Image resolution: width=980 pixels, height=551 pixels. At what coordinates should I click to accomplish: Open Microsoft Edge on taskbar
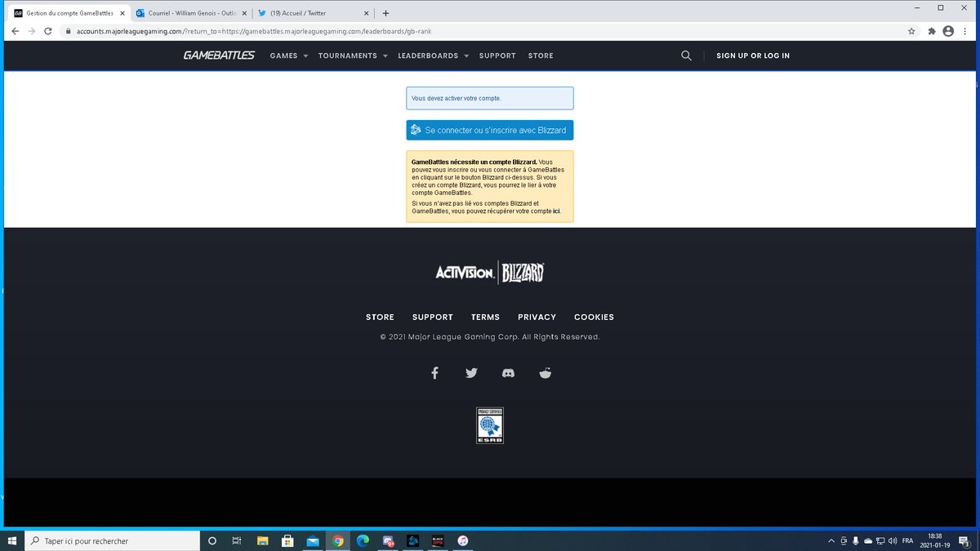click(x=363, y=540)
